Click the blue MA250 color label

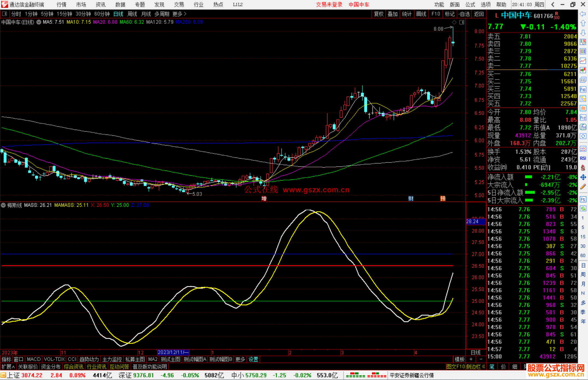(x=189, y=22)
